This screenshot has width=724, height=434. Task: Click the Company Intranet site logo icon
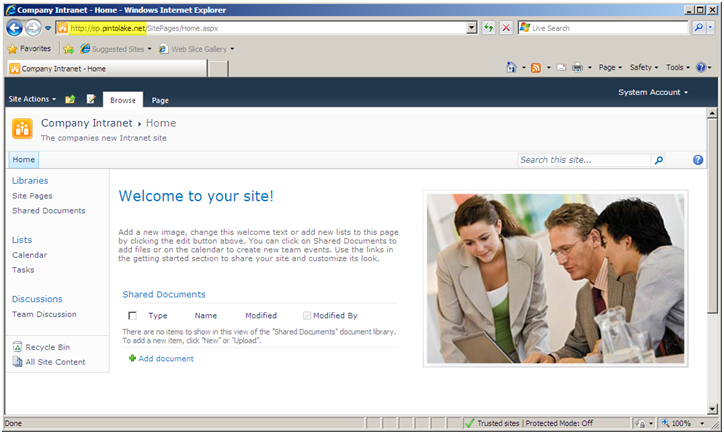coord(22,129)
